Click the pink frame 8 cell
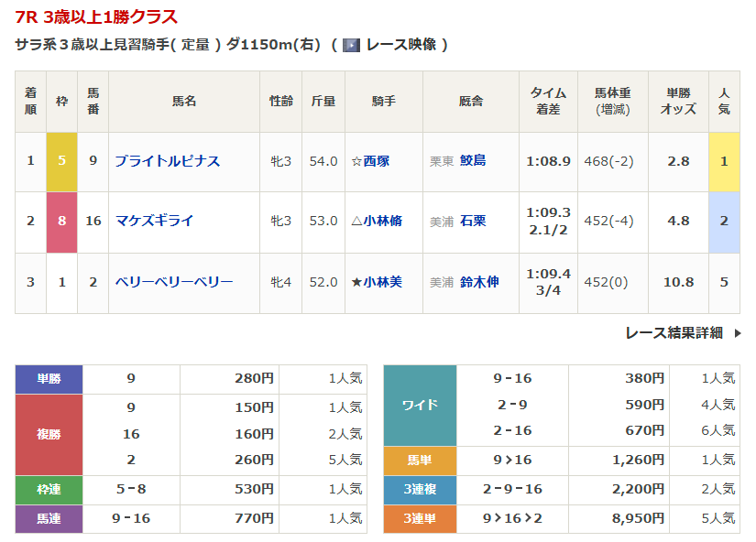756x542 pixels. click(62, 221)
